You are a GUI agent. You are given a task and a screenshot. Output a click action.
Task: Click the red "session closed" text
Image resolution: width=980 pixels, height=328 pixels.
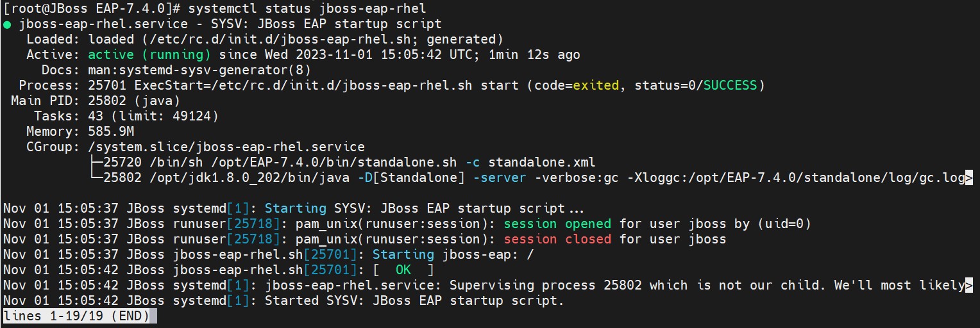click(x=557, y=240)
